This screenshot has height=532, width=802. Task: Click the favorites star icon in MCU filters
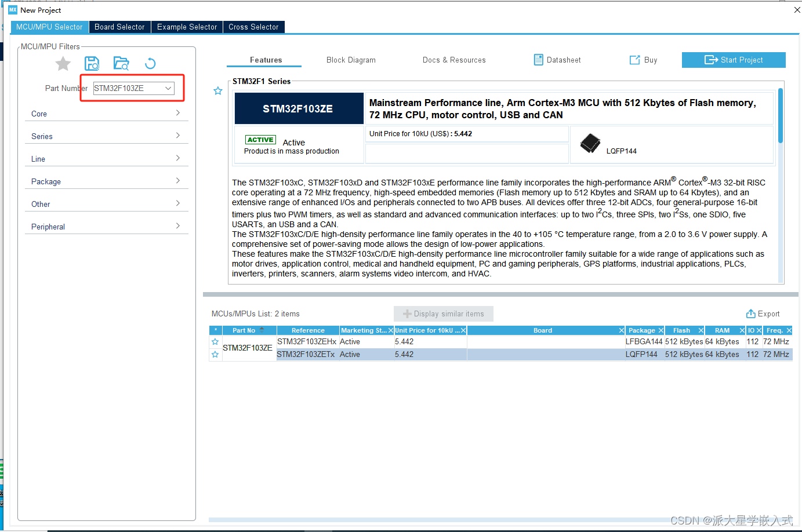pyautogui.click(x=63, y=64)
